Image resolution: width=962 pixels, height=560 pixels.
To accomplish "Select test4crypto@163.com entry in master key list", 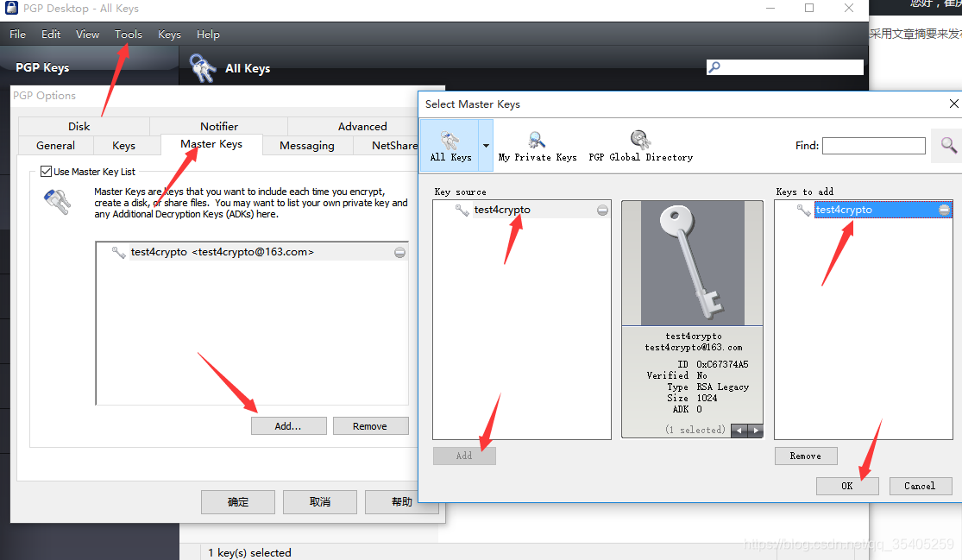I will tap(252, 252).
